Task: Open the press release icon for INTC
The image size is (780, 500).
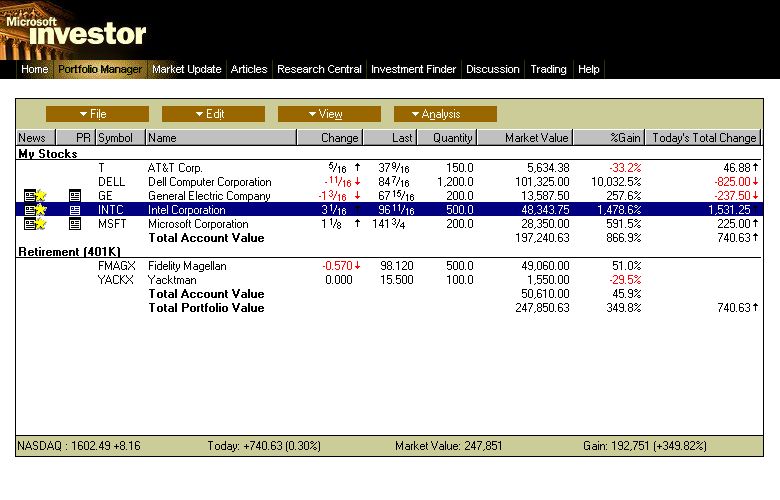Action: pyautogui.click(x=75, y=210)
